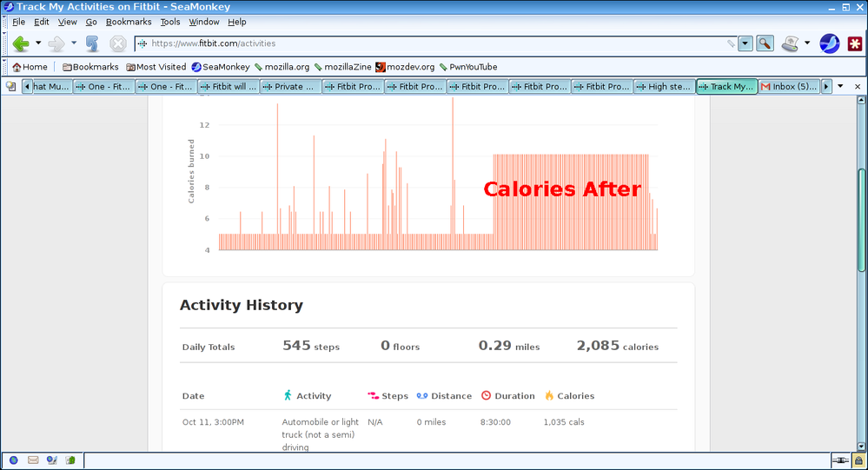The width and height of the screenshot is (868, 470).
Task: Click the greyed Forward arrow button
Action: (x=56, y=43)
